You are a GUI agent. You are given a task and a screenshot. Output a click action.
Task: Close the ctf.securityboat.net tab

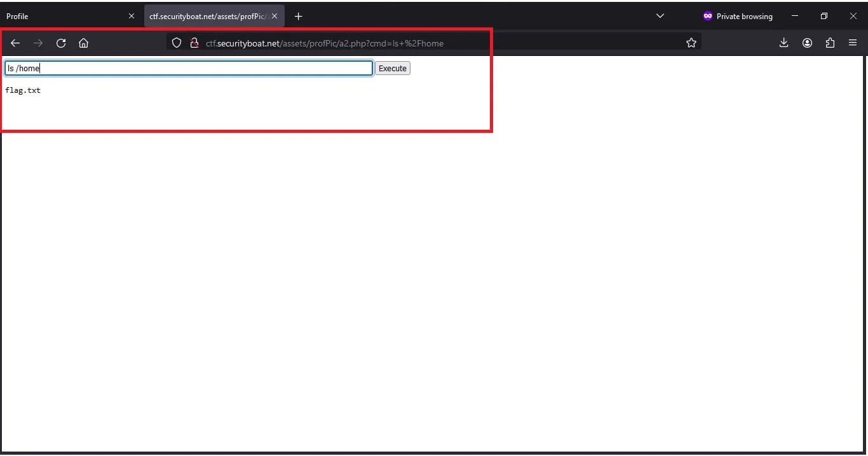point(275,16)
